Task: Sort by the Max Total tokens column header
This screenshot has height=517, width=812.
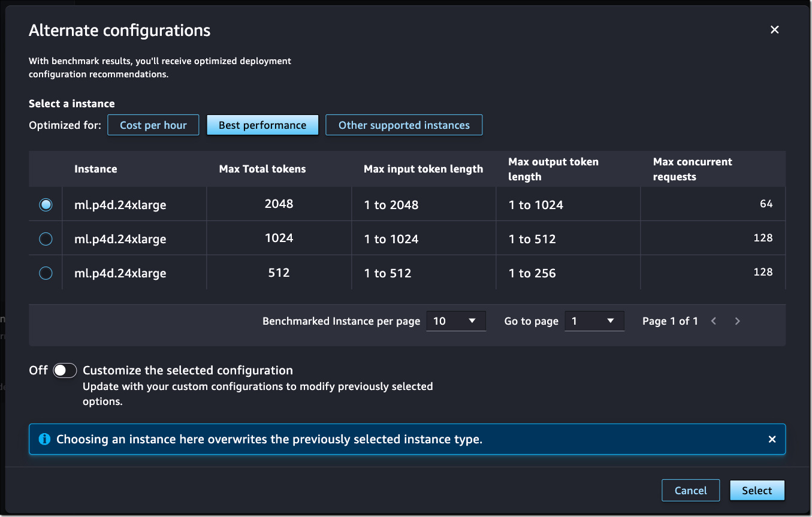Action: point(262,169)
